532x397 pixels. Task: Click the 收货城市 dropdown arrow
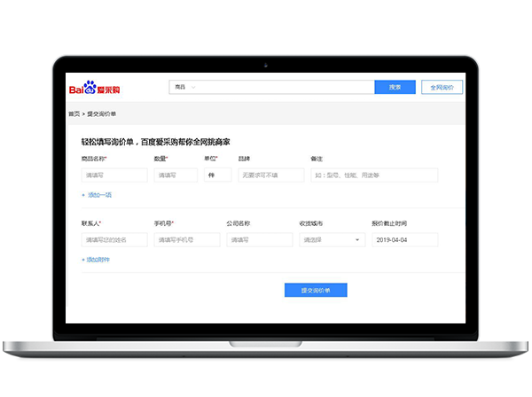(358, 240)
